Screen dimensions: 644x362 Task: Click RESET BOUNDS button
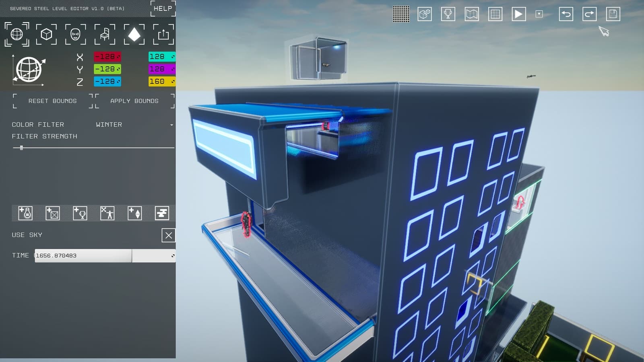53,101
